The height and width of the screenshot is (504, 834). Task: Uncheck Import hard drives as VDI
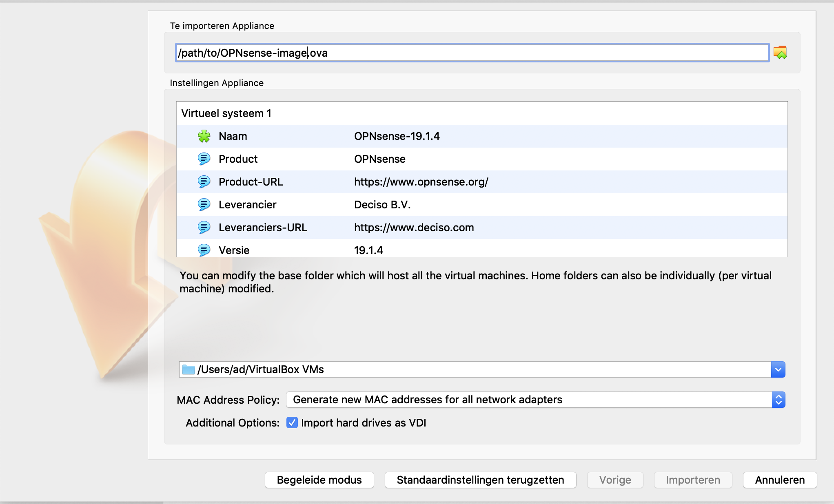pos(292,422)
